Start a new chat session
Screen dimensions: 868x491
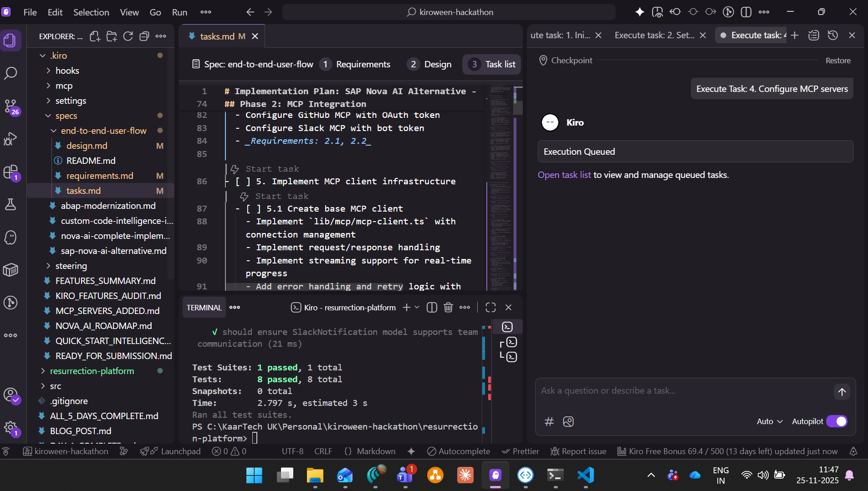pyautogui.click(x=795, y=35)
